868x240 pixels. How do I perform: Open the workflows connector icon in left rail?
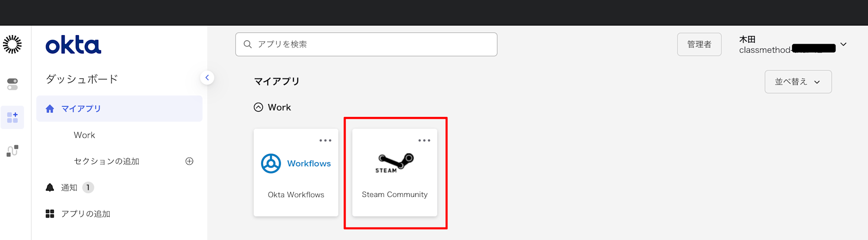[x=13, y=151]
